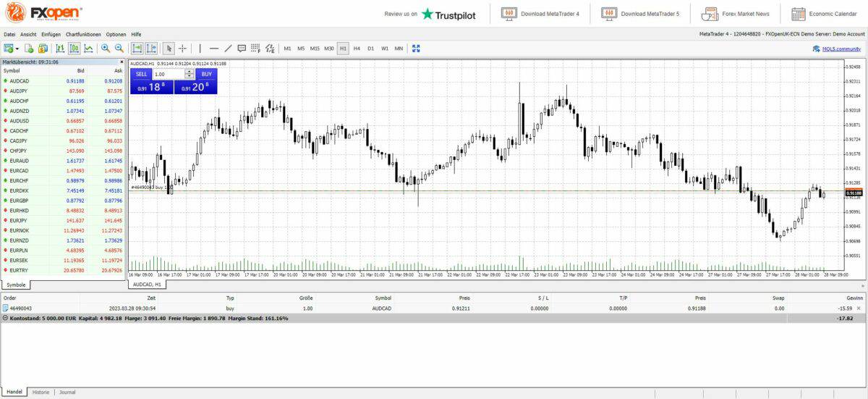The height and width of the screenshot is (399, 868).
Task: Close order 46490043 with the x
Action: (859, 308)
